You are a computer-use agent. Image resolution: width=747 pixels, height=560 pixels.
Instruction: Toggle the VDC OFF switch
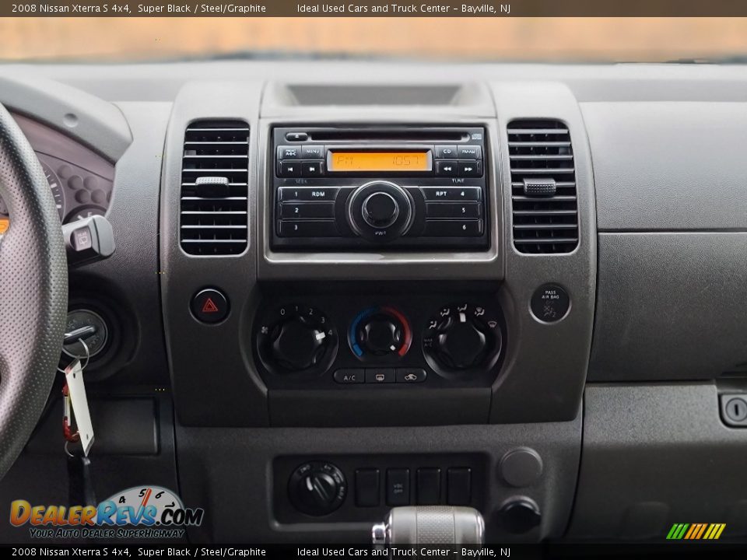point(398,487)
